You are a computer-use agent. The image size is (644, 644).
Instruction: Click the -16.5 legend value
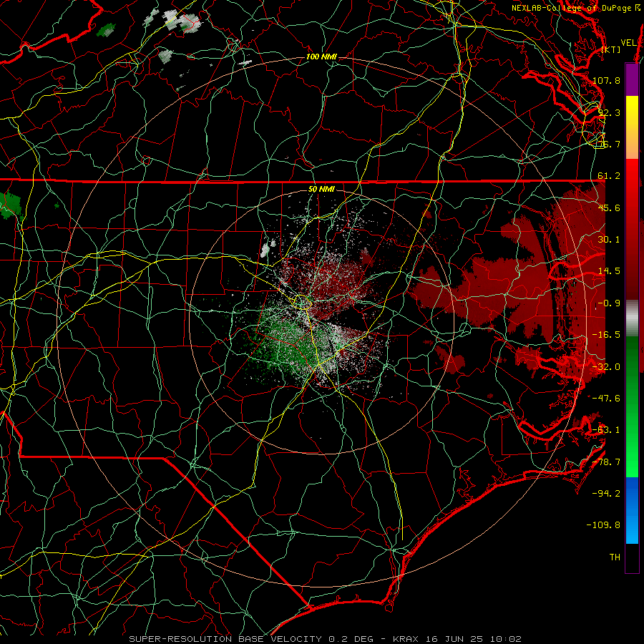(606, 335)
